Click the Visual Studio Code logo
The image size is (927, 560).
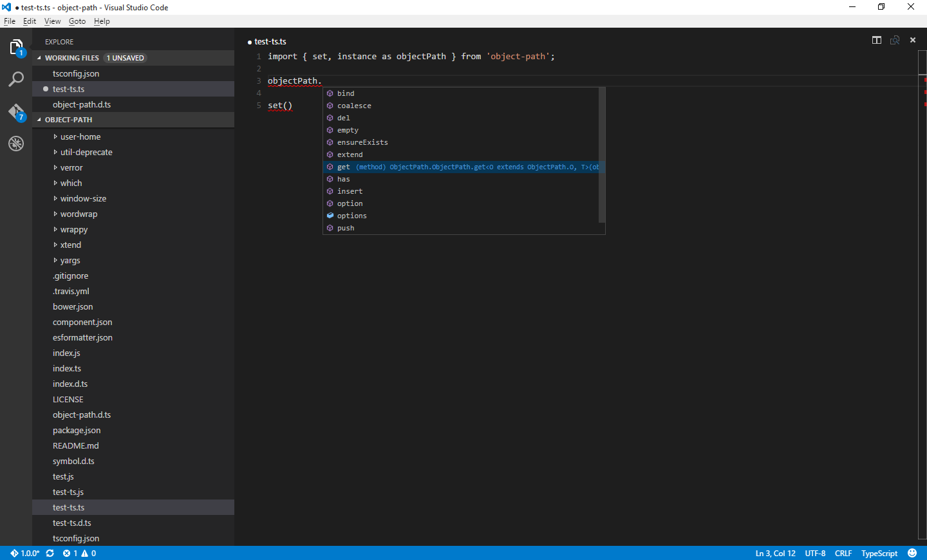point(6,7)
